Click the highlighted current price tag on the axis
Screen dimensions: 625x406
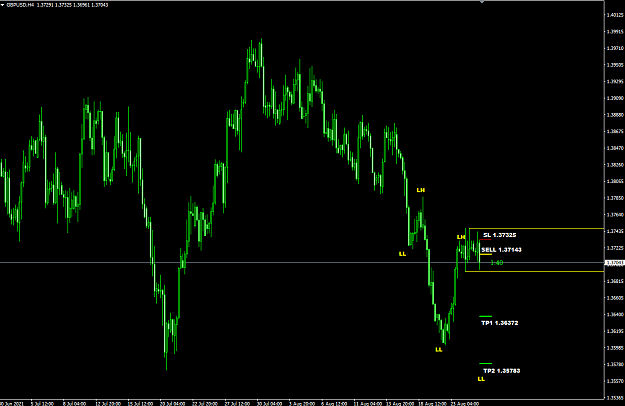(x=615, y=263)
